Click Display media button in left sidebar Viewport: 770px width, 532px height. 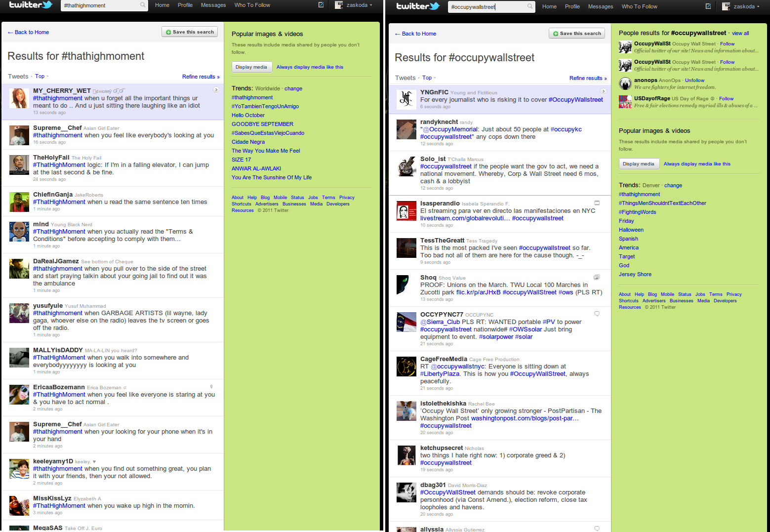251,67
